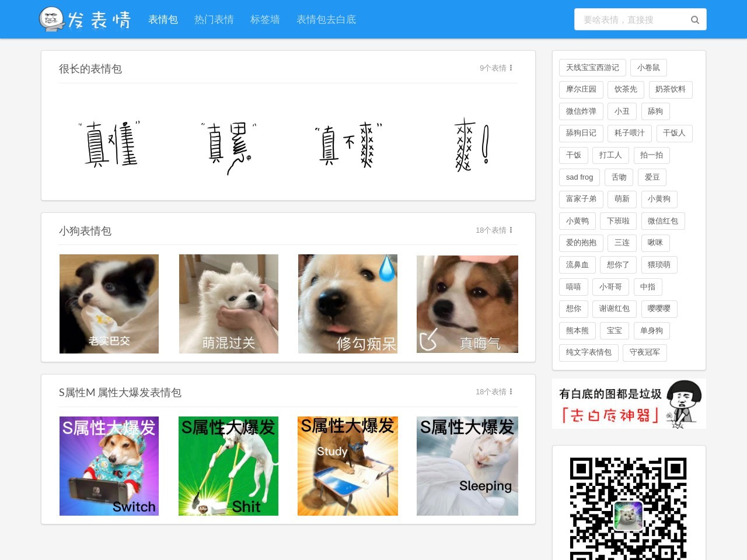This screenshot has height=560, width=747.
Task: Focus the 要啥表情 search input field
Action: tap(630, 20)
